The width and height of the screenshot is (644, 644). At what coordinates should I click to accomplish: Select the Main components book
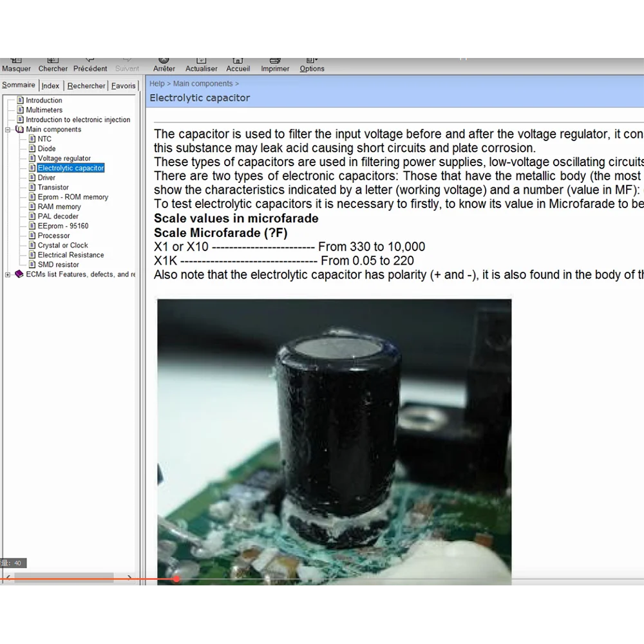pos(53,129)
